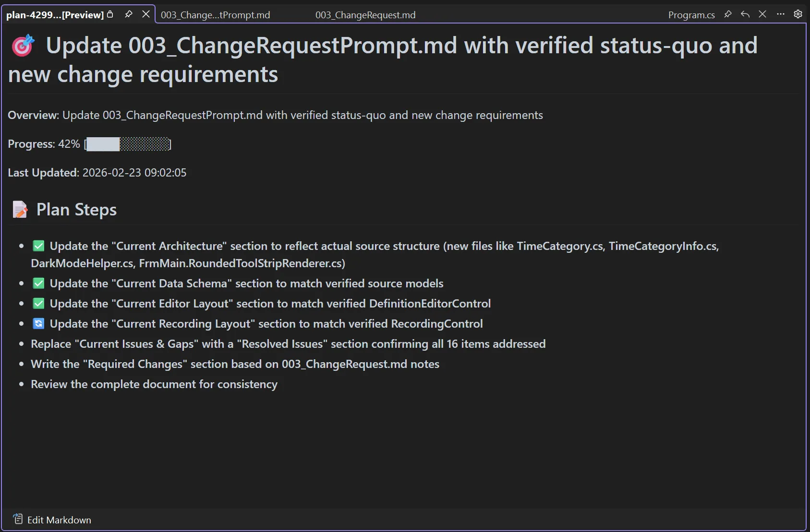
Task: Click the in-progress sync icon on Recording Layout step
Action: 38,323
